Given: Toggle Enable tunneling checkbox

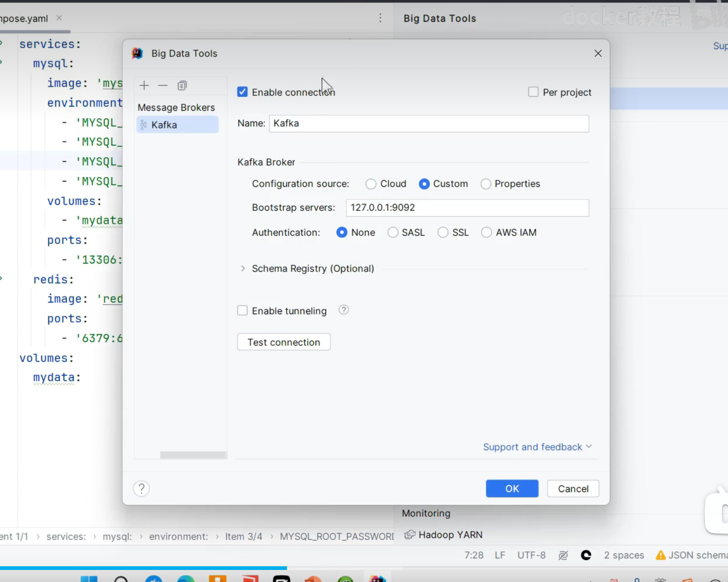Looking at the screenshot, I should point(242,310).
